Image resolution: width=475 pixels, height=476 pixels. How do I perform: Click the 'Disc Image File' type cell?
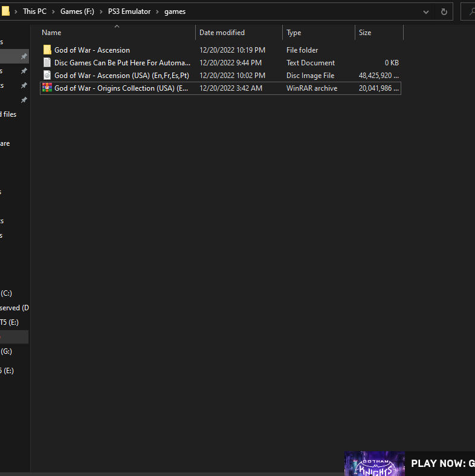point(310,76)
